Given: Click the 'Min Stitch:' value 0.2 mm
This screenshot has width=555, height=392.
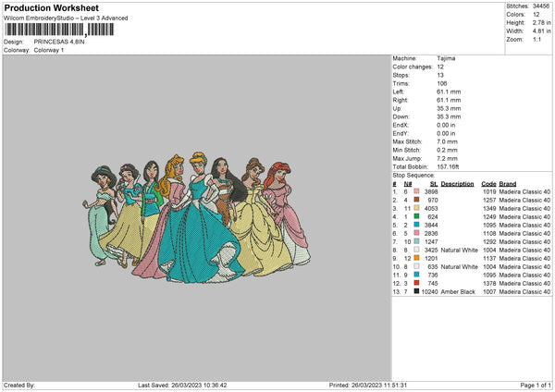Looking at the screenshot, I should 448,150.
